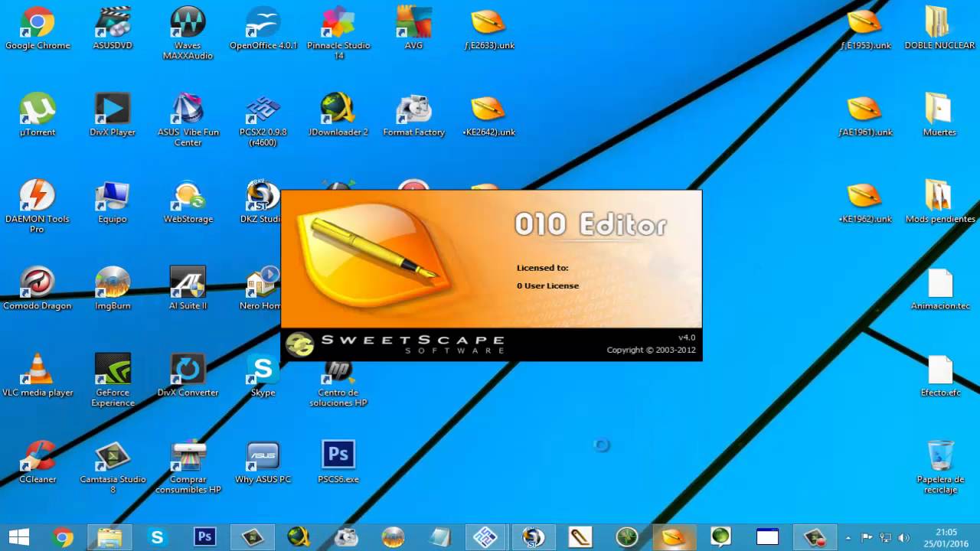
Task: Select the E2633).unk file icon
Action: (488, 28)
